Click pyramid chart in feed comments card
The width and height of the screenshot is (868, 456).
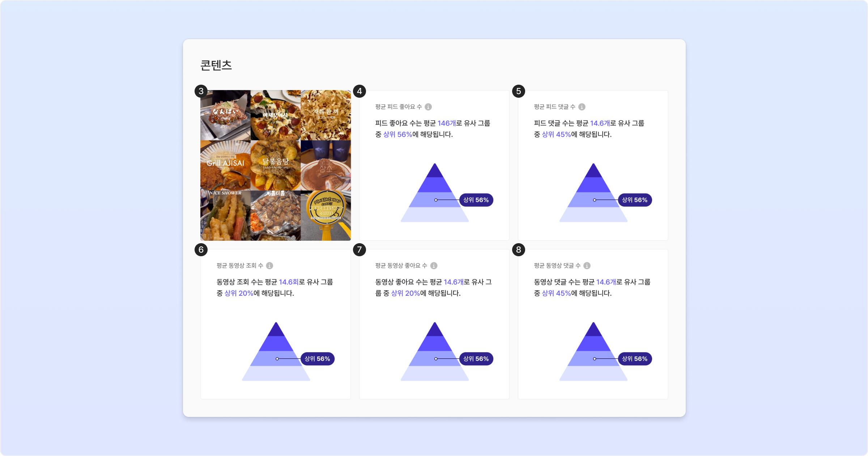coord(593,193)
